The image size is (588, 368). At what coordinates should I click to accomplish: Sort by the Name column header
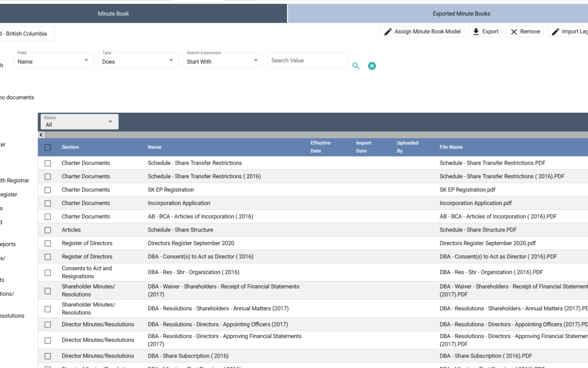155,147
